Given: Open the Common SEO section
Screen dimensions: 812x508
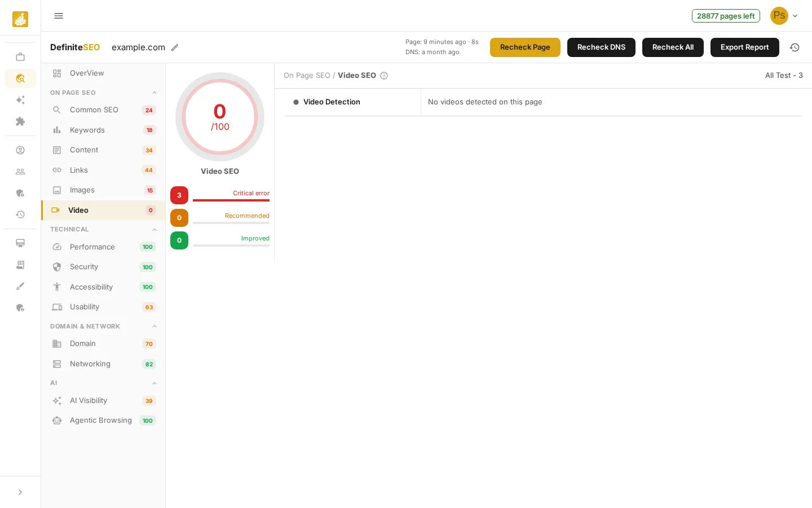Looking at the screenshot, I should click(103, 110).
